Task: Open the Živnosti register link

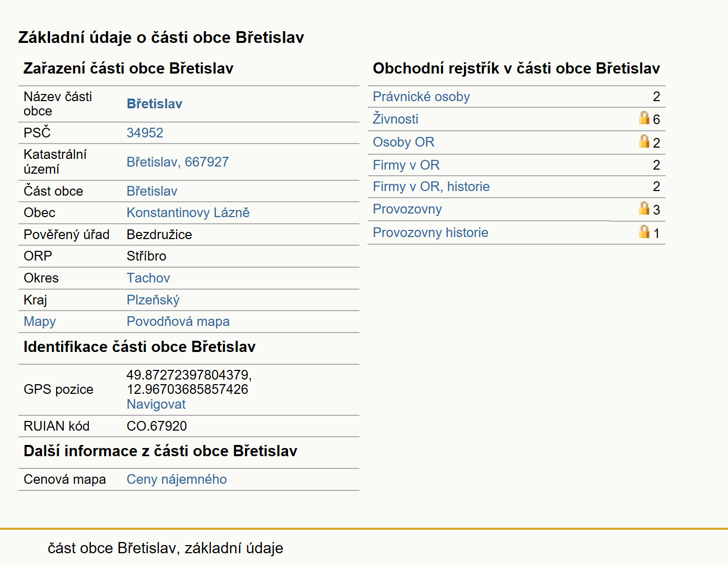Action: point(395,119)
